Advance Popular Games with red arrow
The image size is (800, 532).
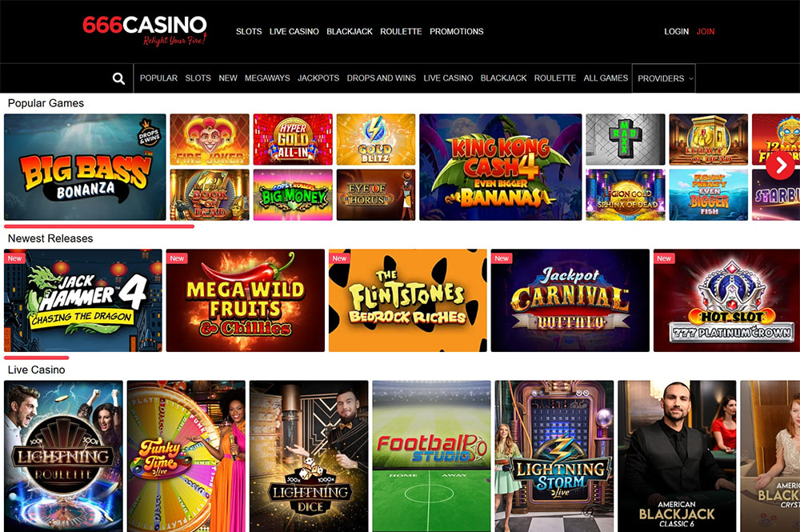[x=779, y=166]
